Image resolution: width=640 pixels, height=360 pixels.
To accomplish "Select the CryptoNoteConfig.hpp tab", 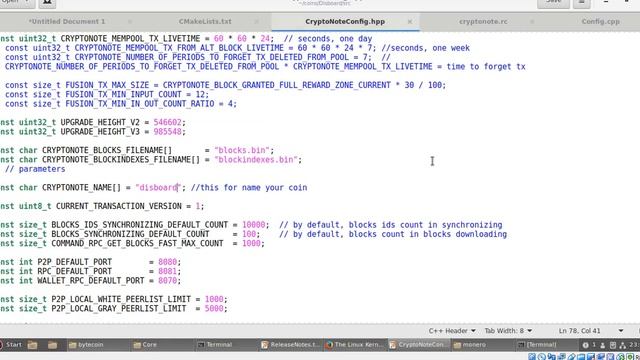I will [x=345, y=22].
